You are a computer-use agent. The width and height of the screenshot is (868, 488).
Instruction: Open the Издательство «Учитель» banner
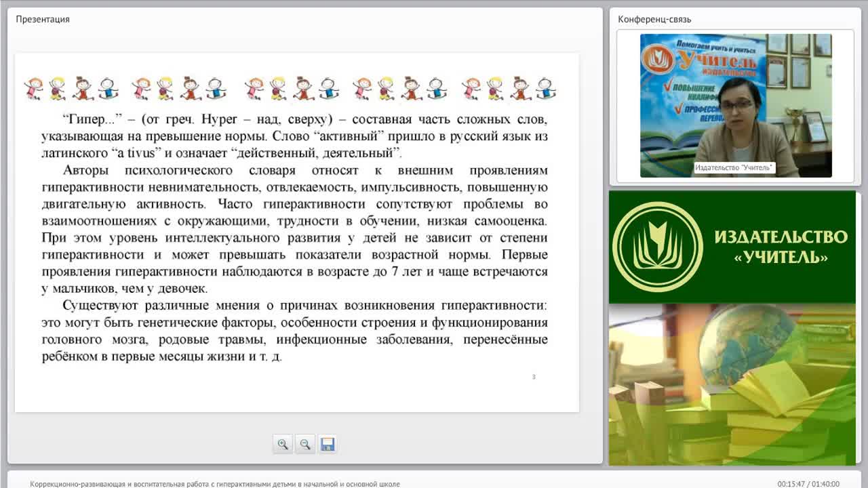[x=732, y=247]
